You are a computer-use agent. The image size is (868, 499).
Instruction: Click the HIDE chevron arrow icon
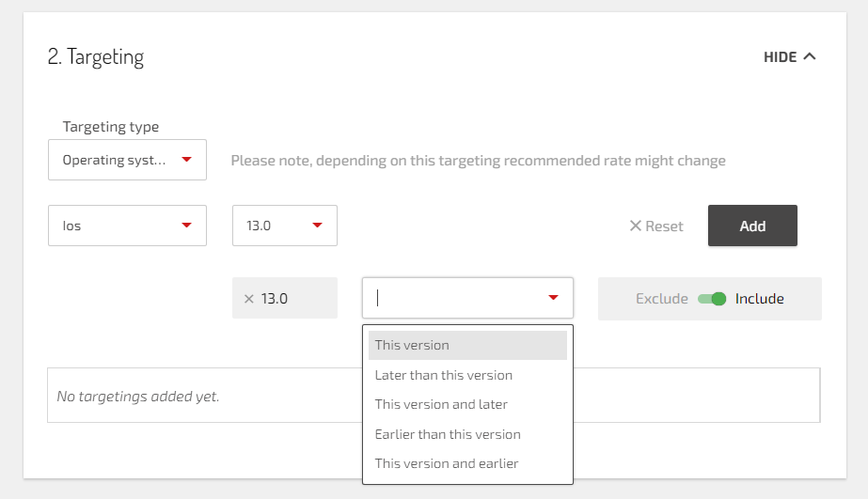(x=810, y=56)
